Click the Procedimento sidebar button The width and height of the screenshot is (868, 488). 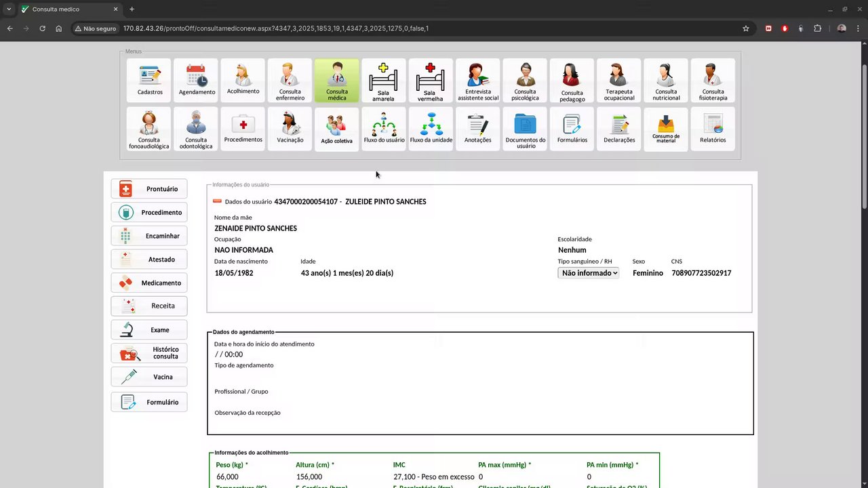[149, 212]
